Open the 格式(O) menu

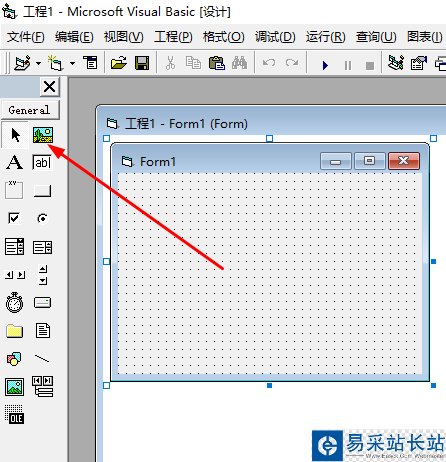(224, 37)
